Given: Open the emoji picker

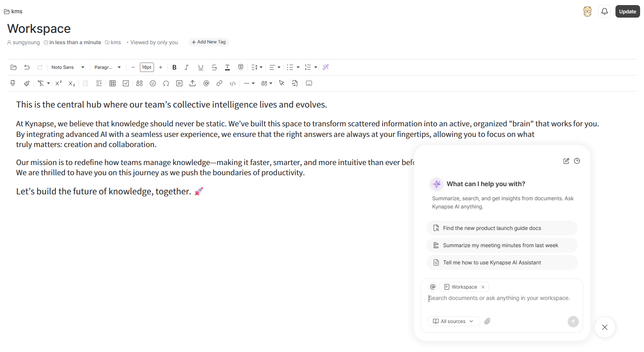Looking at the screenshot, I should [153, 83].
